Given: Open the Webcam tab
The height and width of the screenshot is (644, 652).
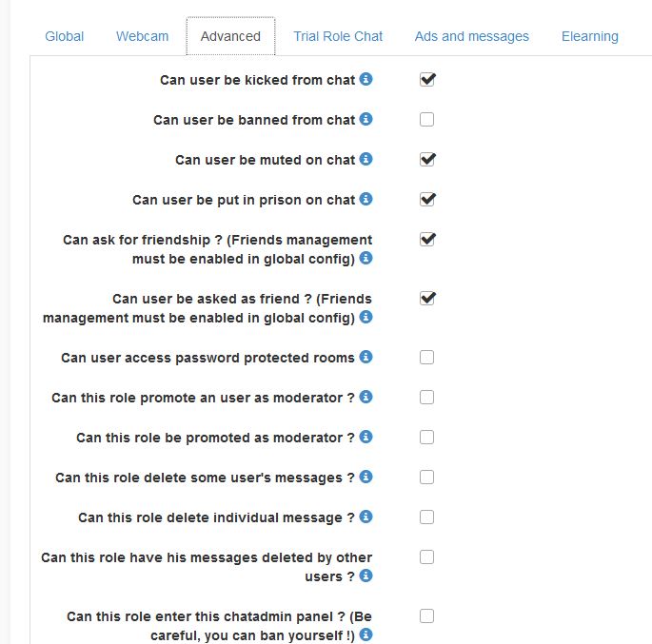Looking at the screenshot, I should click(143, 36).
